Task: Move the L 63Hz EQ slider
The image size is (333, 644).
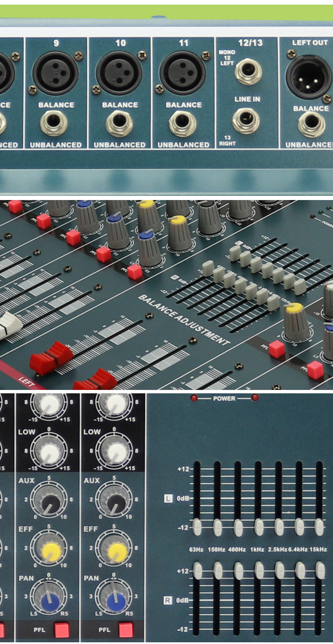Action: tap(197, 528)
